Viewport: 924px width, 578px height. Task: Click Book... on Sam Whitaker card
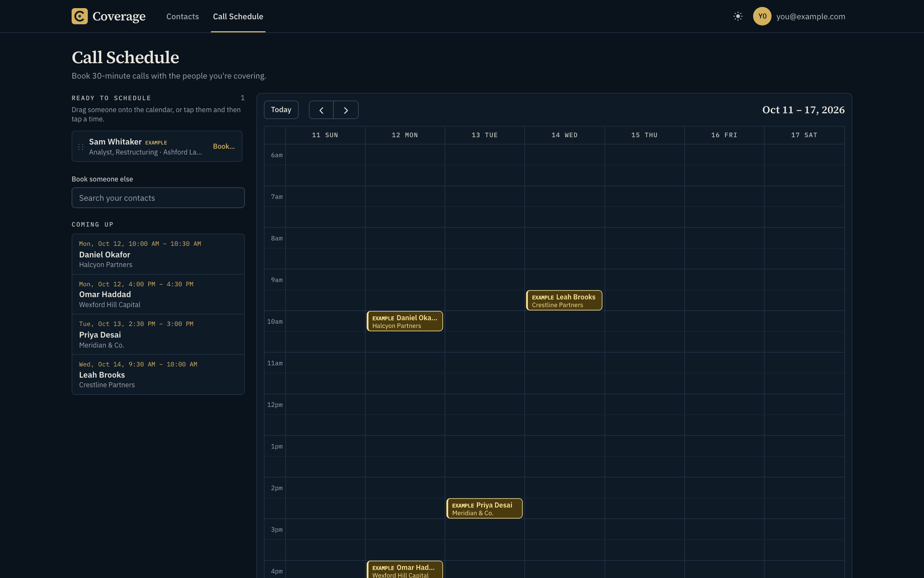point(224,146)
